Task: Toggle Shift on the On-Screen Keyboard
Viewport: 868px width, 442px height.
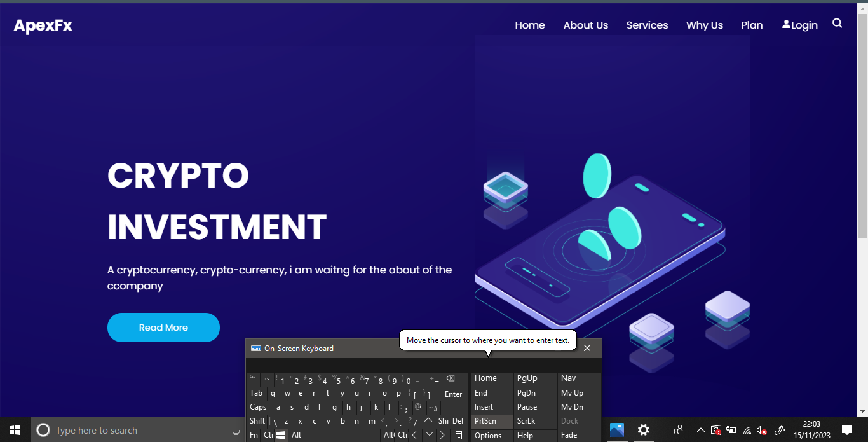Action: (257, 421)
